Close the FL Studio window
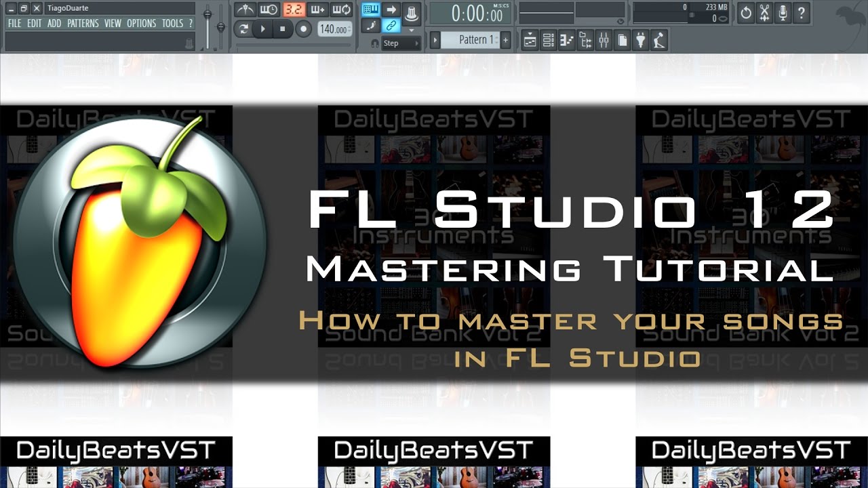 [x=35, y=8]
